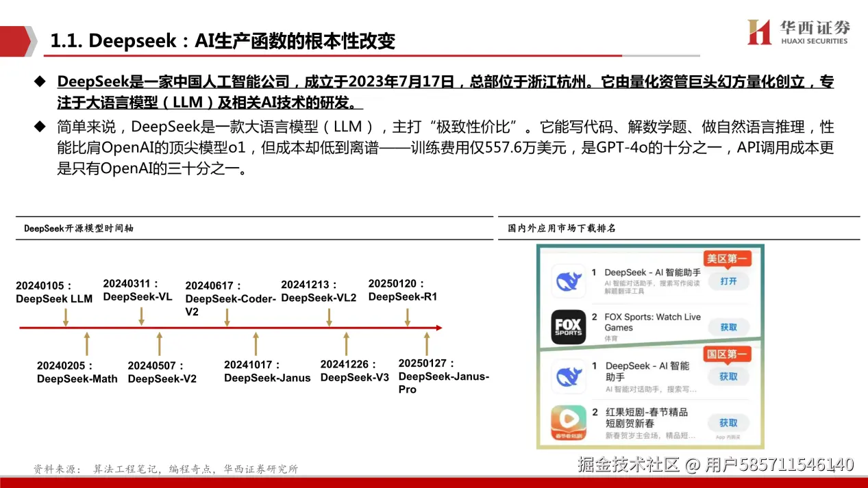The height and width of the screenshot is (488, 868).
Task: Click the 红果短剧-春节精品 app title
Action: pos(646,418)
